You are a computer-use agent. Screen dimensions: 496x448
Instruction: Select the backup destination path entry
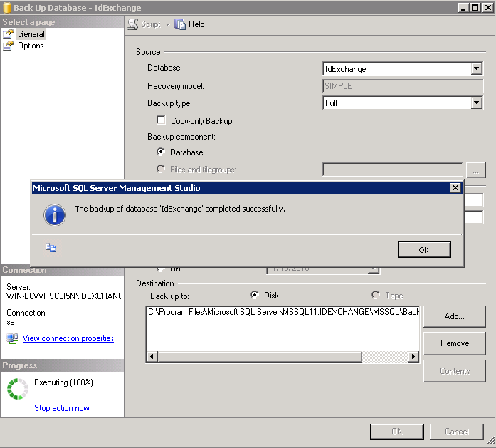click(283, 312)
